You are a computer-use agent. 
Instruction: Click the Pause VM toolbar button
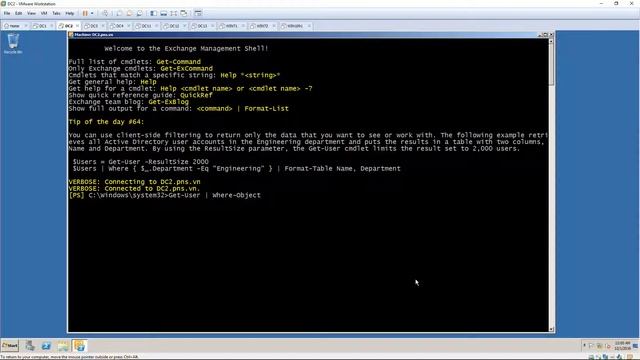tap(85, 13)
